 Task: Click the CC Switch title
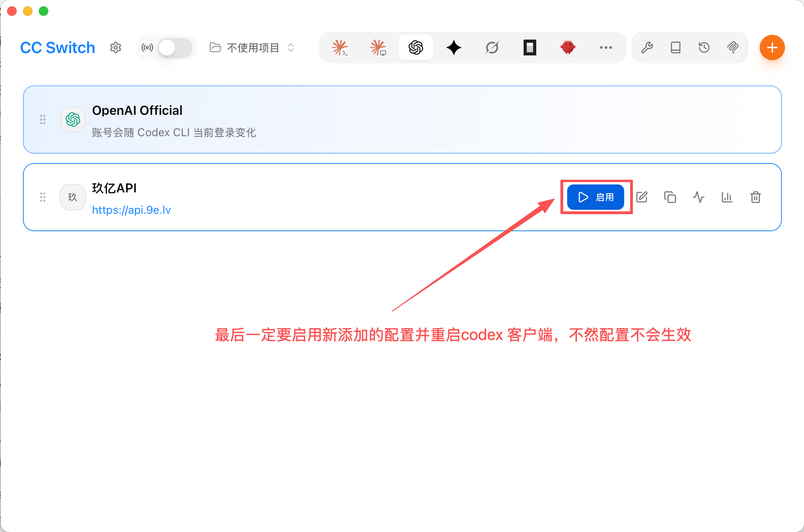(x=58, y=47)
